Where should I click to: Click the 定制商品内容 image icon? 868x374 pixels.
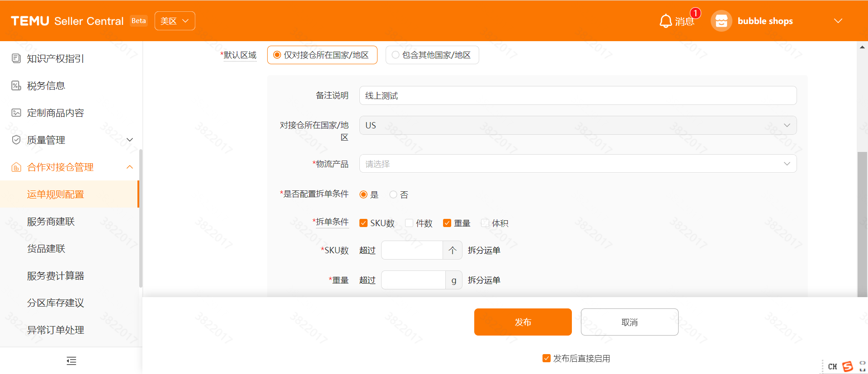click(x=16, y=113)
